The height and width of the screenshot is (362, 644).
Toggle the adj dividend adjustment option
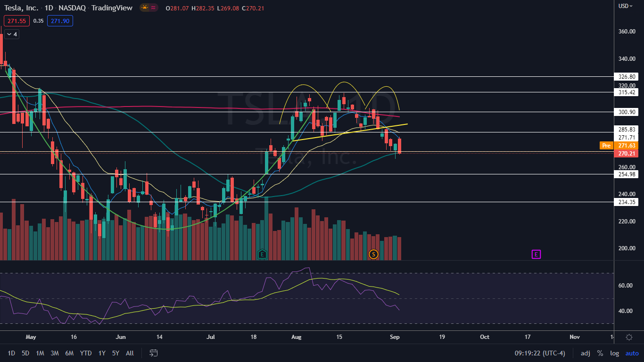[x=585, y=353]
